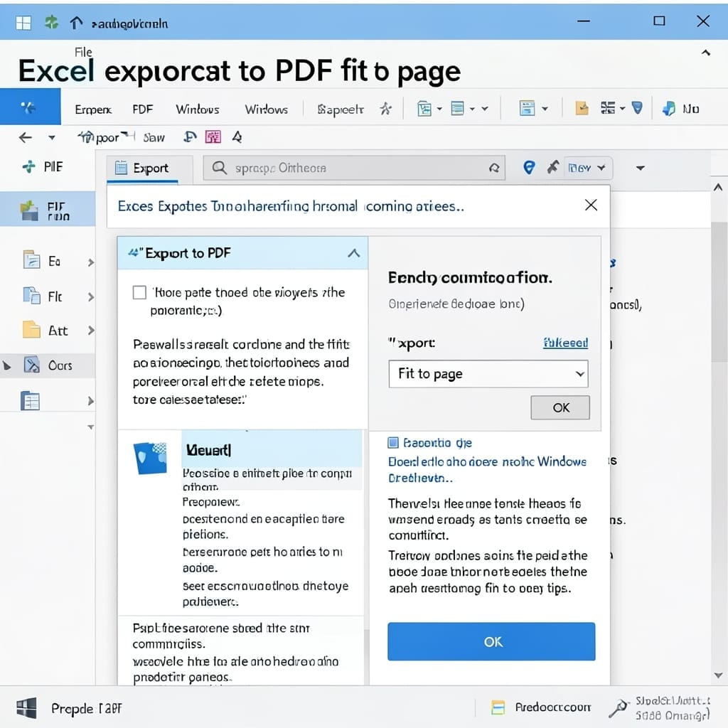Open the view dropdown beside pin icon
Viewport: 728px width, 728px height.
(588, 168)
